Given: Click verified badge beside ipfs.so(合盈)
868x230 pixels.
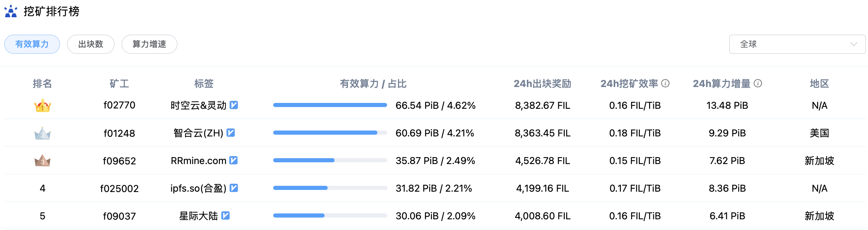Looking at the screenshot, I should [234, 188].
